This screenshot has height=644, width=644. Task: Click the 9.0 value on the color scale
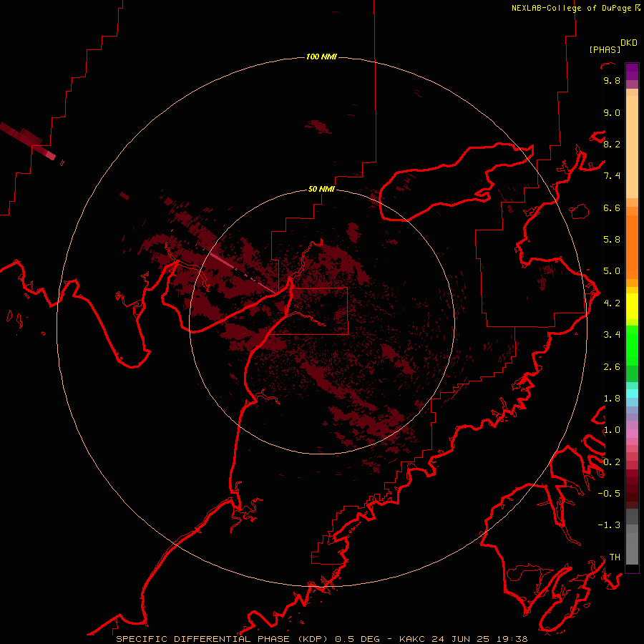612,112
